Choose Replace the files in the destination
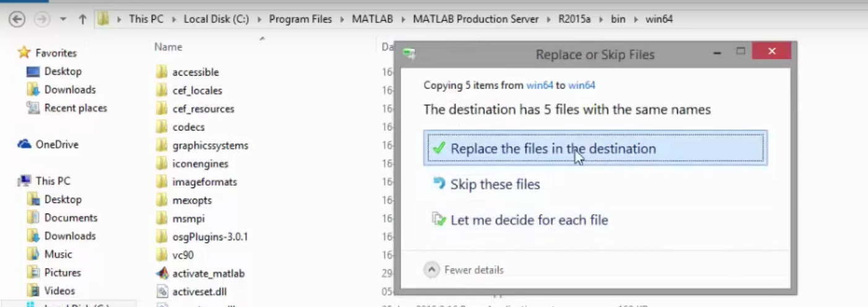 (x=552, y=149)
